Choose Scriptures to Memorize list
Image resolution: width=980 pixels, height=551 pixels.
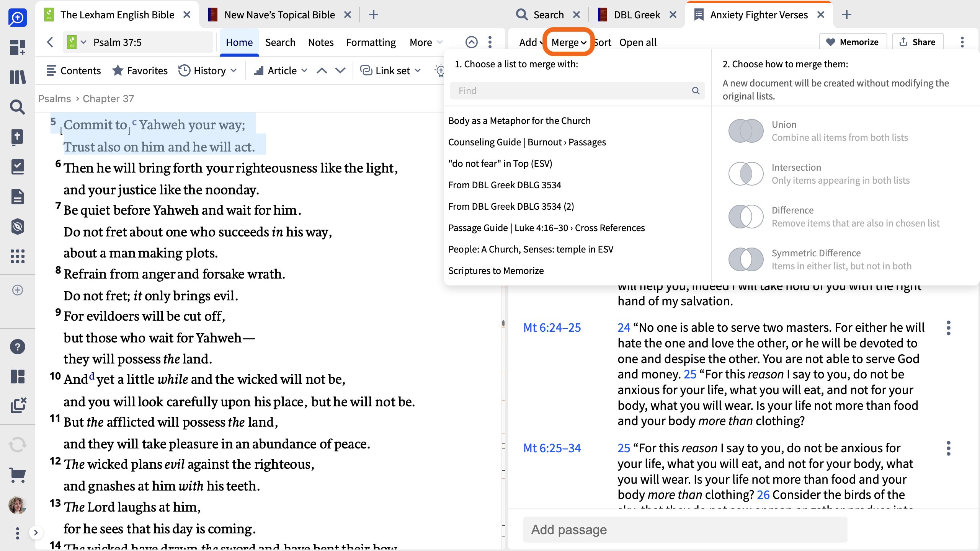[x=496, y=271]
